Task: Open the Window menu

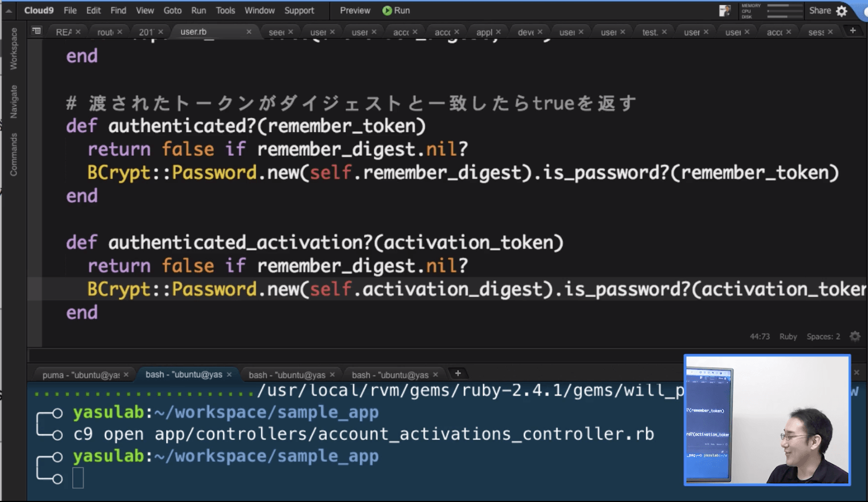Action: [x=259, y=10]
